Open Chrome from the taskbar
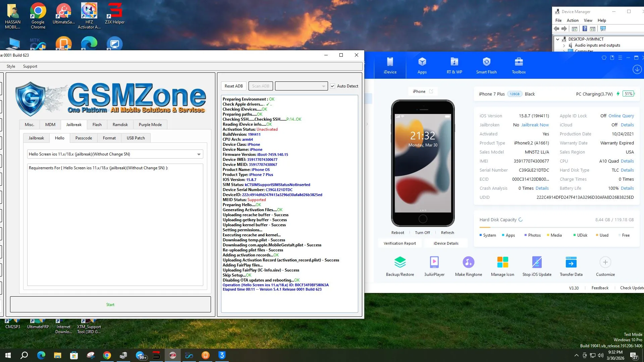 pyautogui.click(x=107, y=355)
